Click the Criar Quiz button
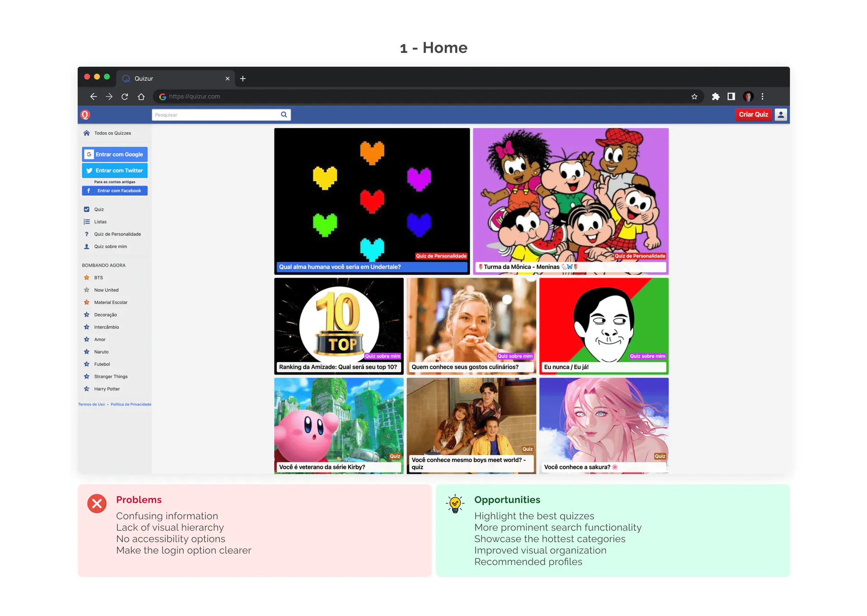 click(754, 115)
